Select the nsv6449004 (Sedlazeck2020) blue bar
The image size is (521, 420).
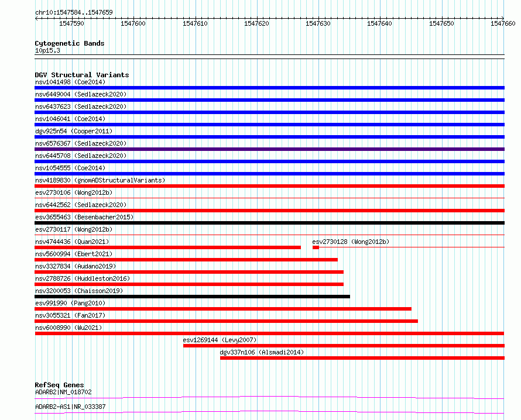(269, 100)
